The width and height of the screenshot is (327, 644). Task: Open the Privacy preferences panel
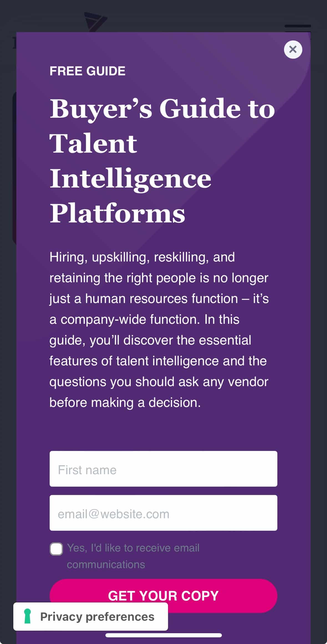tap(91, 616)
